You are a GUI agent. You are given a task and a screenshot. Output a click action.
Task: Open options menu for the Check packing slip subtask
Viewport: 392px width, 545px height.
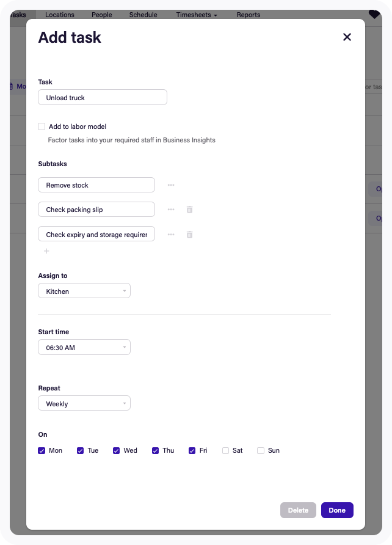(171, 209)
